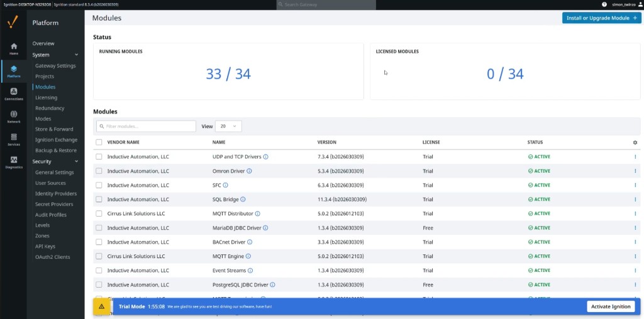Screen dimensions: 644x319
Task: Click the Search Gateway field
Action: (x=326, y=4)
